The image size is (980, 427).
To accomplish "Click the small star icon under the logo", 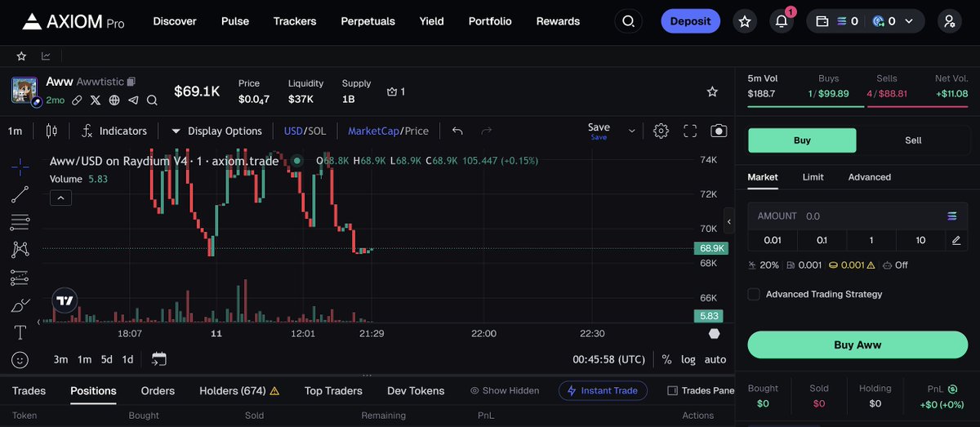I will (x=21, y=56).
